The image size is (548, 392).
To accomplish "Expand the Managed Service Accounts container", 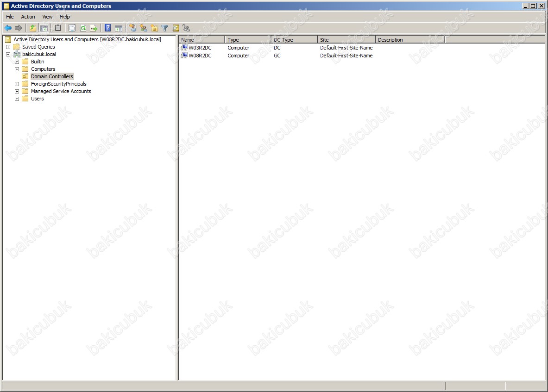I will tap(17, 91).
